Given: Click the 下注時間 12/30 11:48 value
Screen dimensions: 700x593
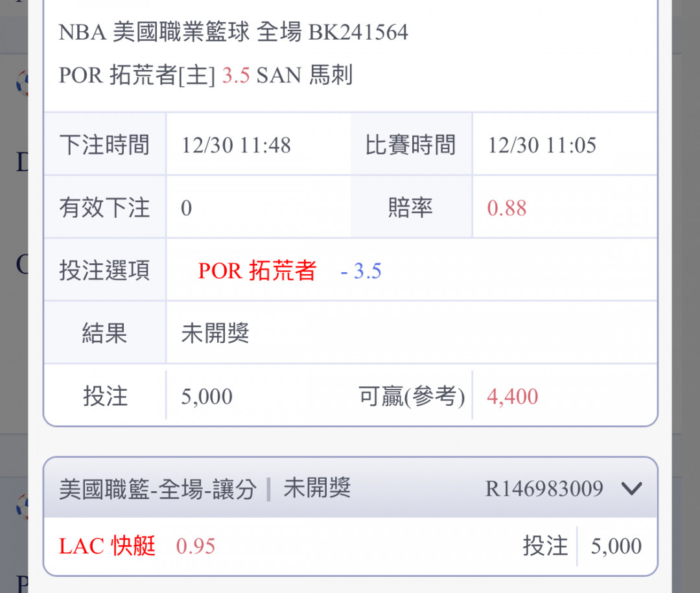Looking at the screenshot, I should 236,145.
